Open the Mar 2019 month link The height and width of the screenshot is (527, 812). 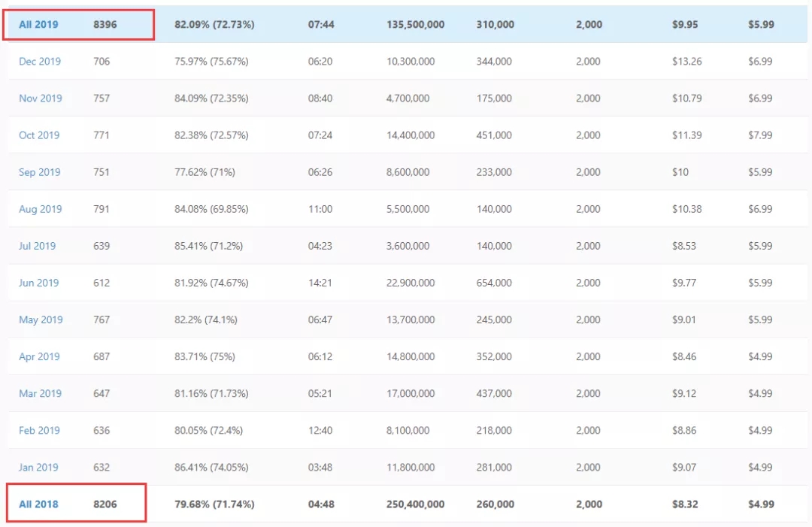(40, 393)
